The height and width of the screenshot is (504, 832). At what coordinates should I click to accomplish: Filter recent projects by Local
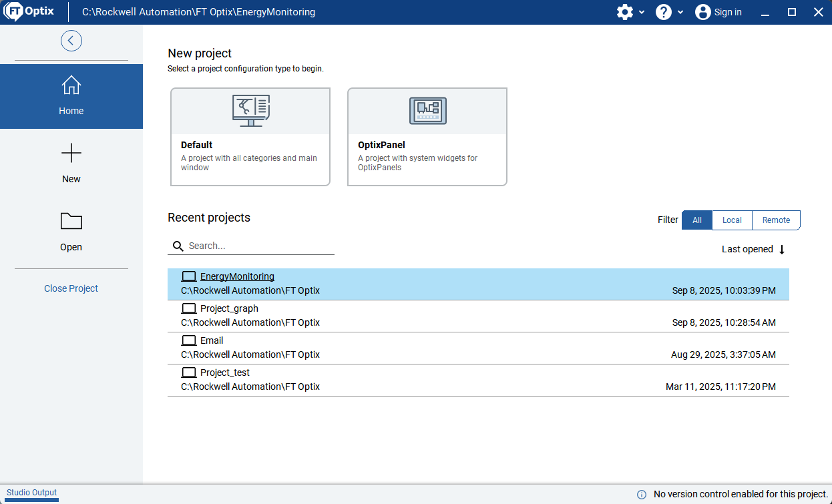click(732, 220)
